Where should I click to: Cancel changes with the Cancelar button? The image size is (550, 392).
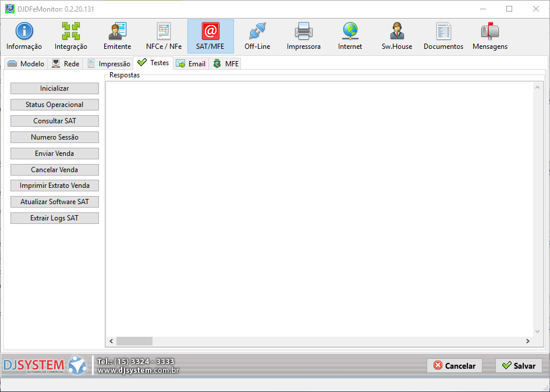[455, 366]
